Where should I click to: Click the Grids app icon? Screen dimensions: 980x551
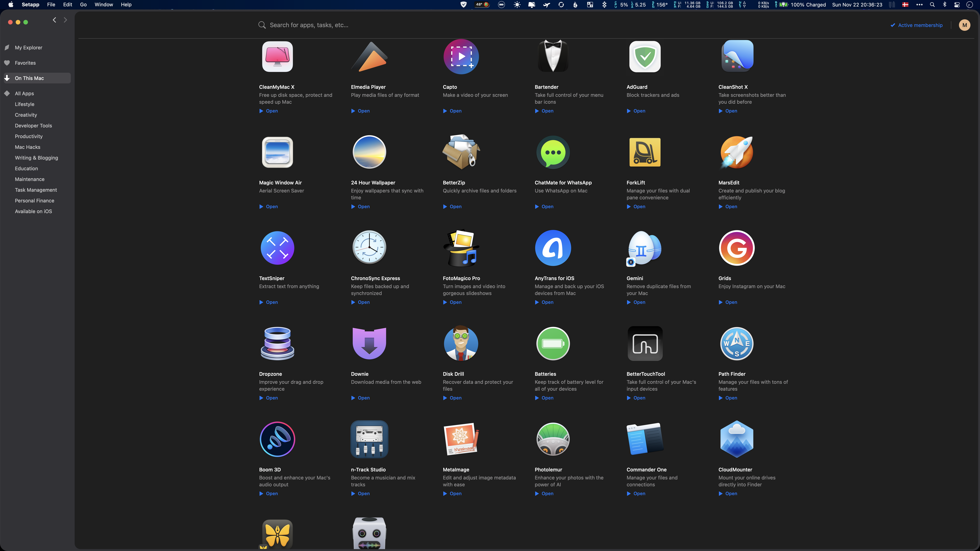pyautogui.click(x=737, y=248)
